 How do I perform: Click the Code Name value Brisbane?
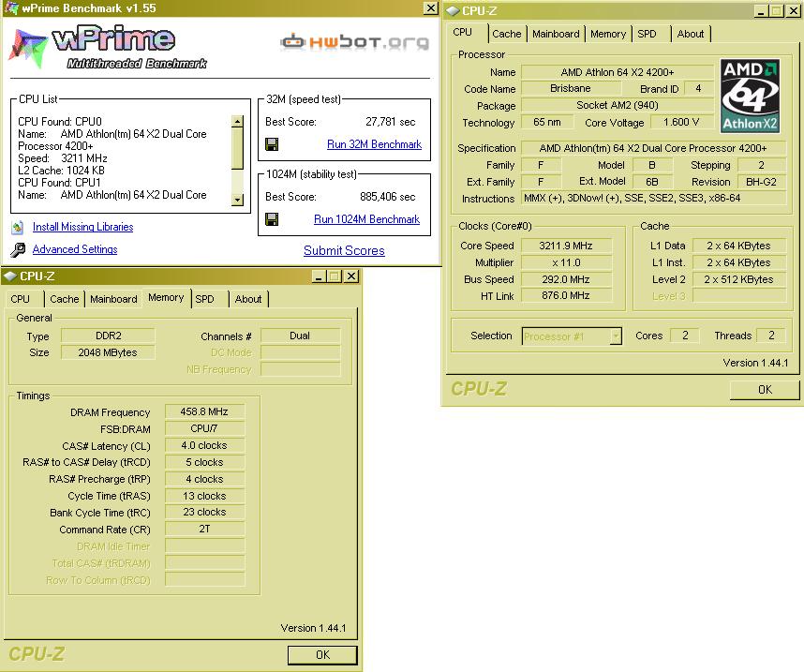coord(571,88)
